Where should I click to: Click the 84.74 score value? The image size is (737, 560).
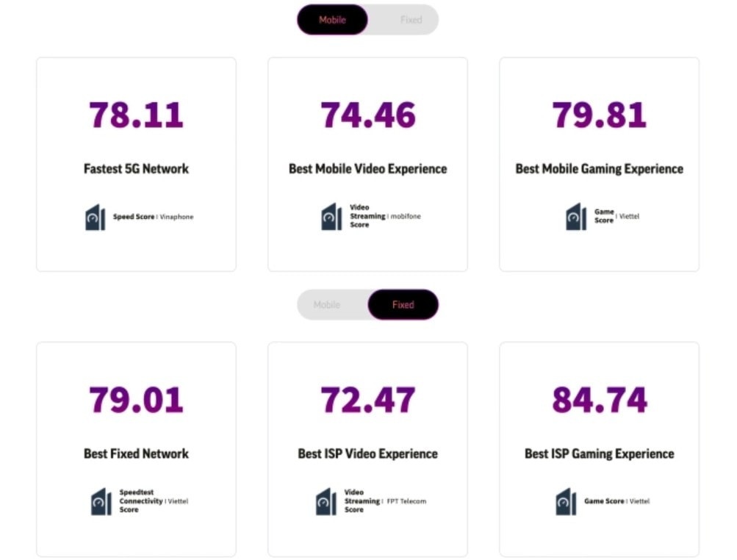600,400
